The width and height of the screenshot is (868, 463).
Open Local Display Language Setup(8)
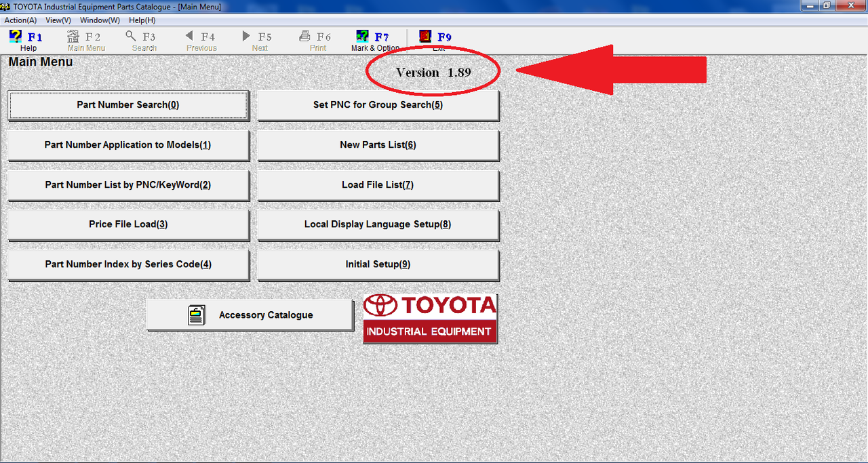(378, 224)
